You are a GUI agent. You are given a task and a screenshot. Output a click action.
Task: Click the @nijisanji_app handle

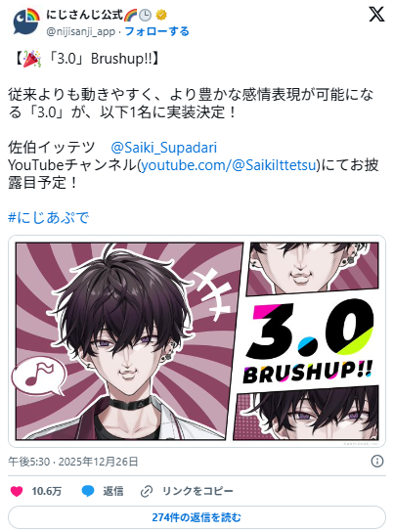(x=81, y=32)
